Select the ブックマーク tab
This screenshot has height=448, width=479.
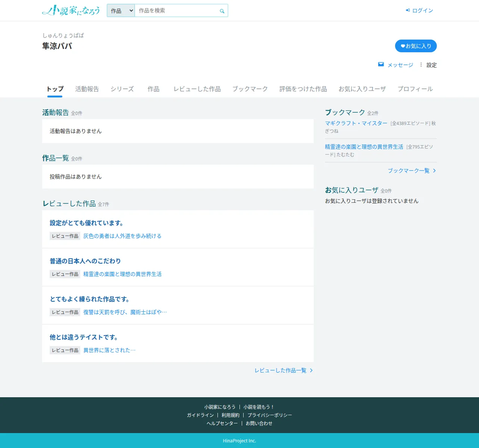pyautogui.click(x=250, y=89)
